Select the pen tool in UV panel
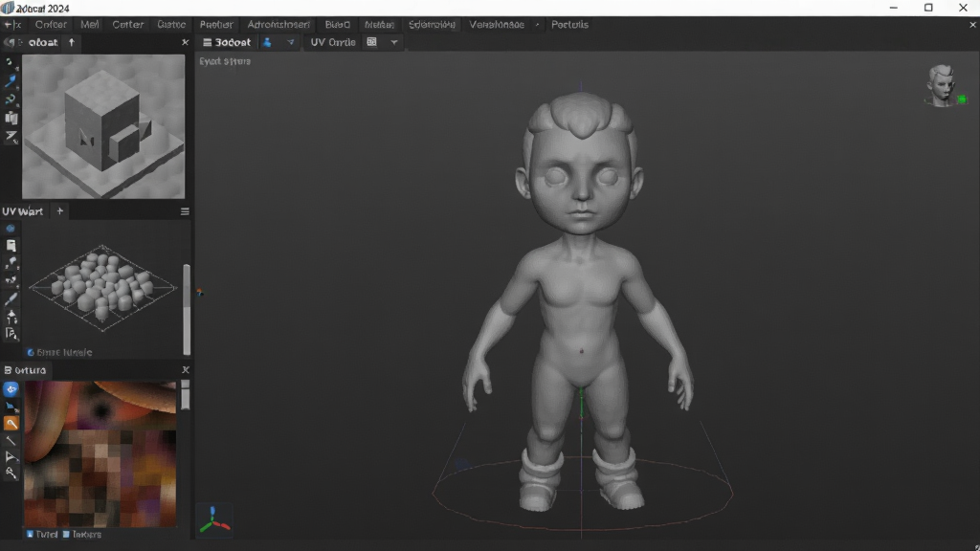Image resolution: width=980 pixels, height=551 pixels. click(11, 299)
